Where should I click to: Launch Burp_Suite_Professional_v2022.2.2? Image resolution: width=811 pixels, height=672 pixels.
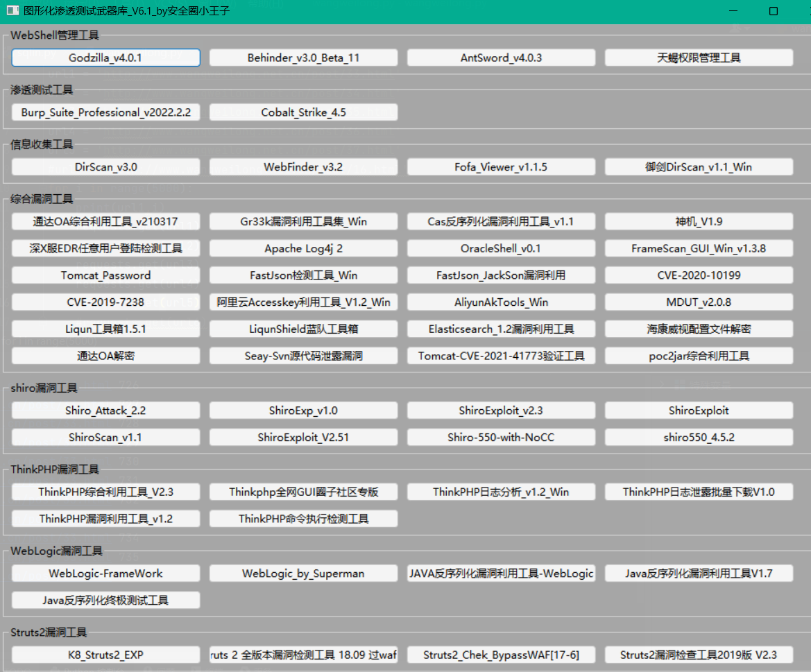coord(105,112)
